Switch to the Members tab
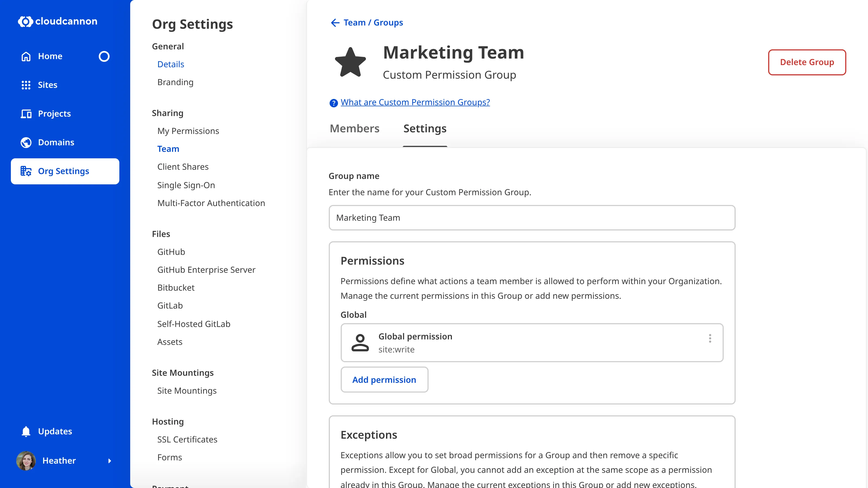 click(355, 128)
